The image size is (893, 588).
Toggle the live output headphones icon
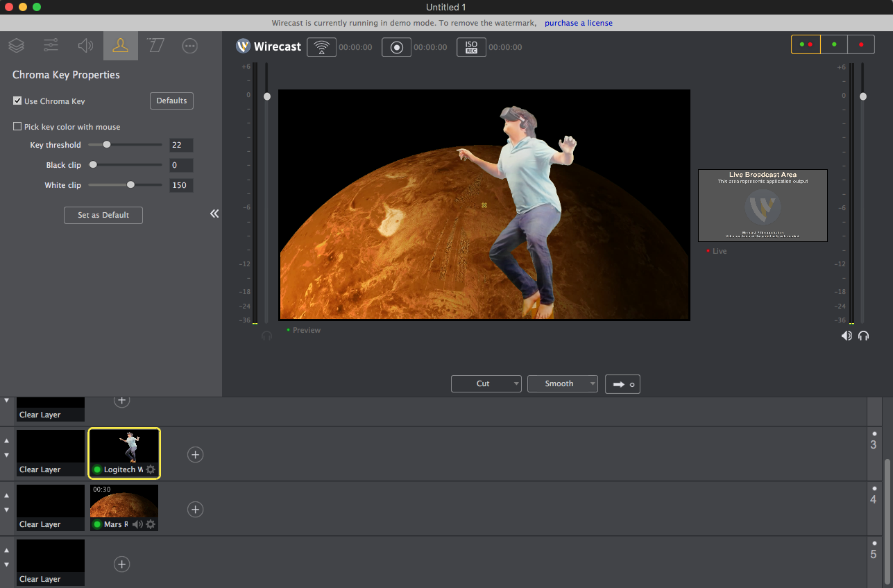click(x=863, y=336)
